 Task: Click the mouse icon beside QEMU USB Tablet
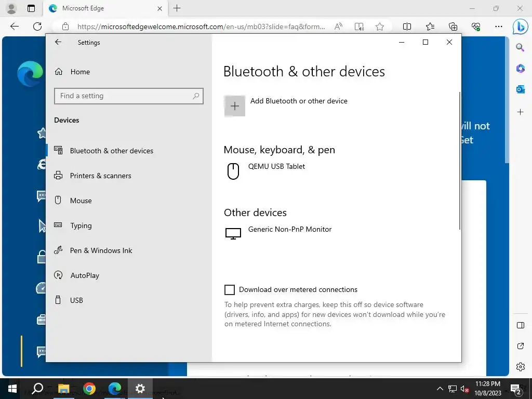[233, 171]
